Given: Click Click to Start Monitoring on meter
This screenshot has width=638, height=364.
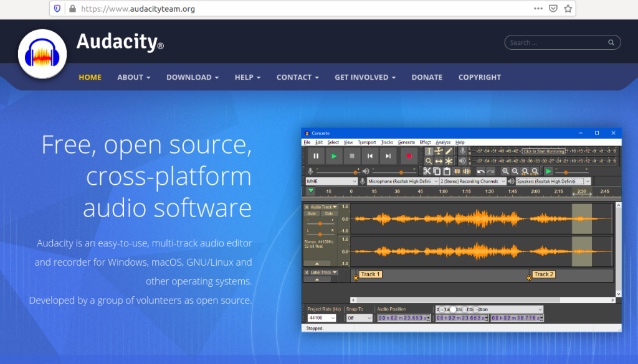Looking at the screenshot, I should [x=544, y=151].
